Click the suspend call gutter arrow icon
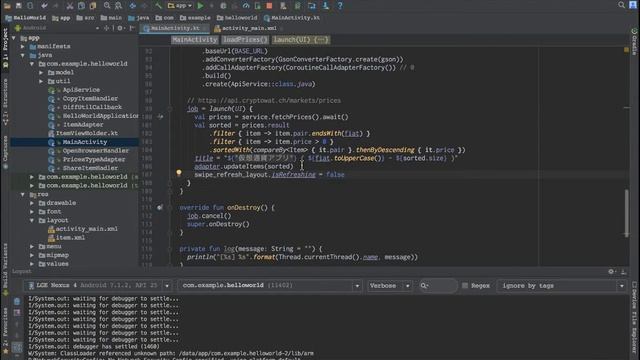The width and height of the screenshot is (640, 360). (x=160, y=117)
